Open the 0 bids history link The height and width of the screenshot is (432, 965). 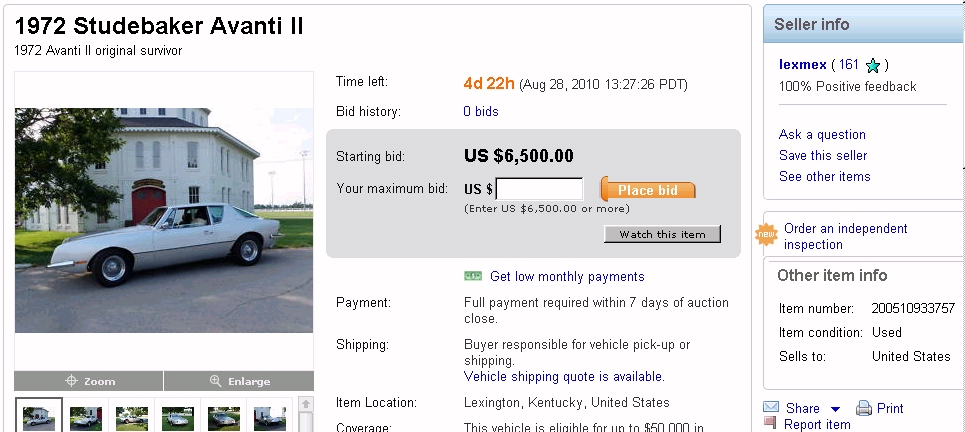pyautogui.click(x=481, y=111)
